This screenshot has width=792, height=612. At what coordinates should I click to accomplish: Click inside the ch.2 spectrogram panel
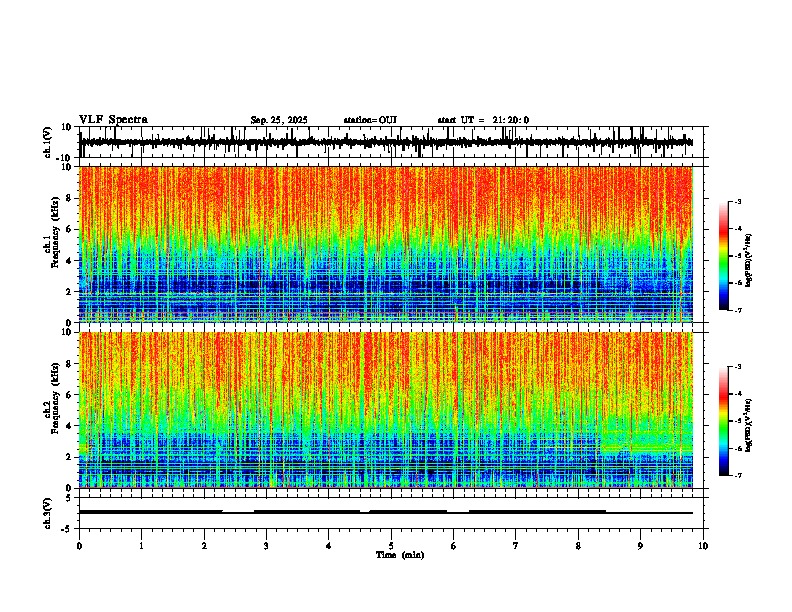tap(391, 410)
